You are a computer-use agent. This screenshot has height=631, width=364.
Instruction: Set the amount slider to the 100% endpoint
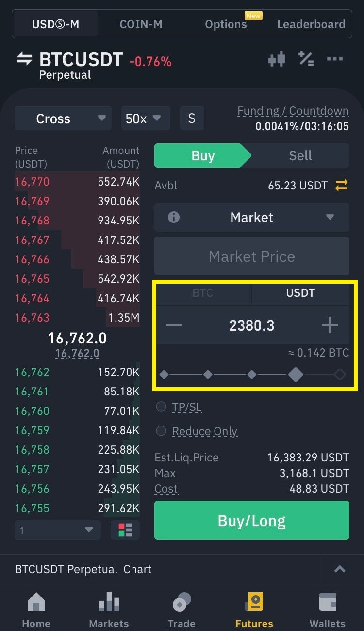340,375
